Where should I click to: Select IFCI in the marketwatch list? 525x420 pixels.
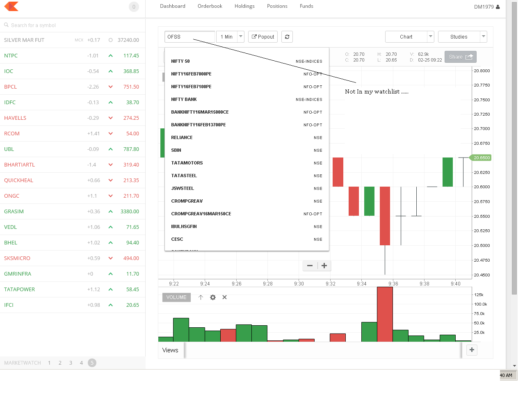coord(73,305)
